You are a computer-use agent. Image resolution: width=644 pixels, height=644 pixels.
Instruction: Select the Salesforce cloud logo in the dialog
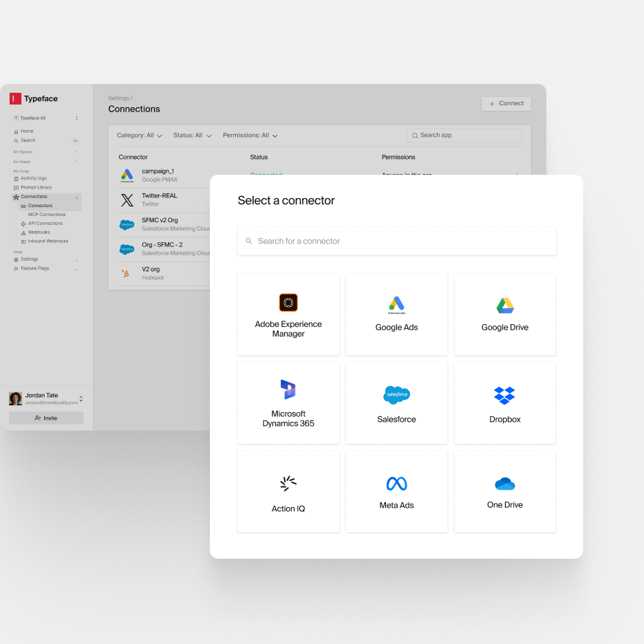click(x=397, y=395)
